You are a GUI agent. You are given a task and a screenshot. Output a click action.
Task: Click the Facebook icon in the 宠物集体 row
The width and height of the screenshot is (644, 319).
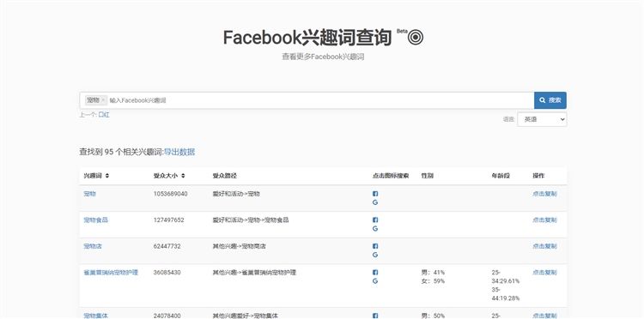(375, 316)
